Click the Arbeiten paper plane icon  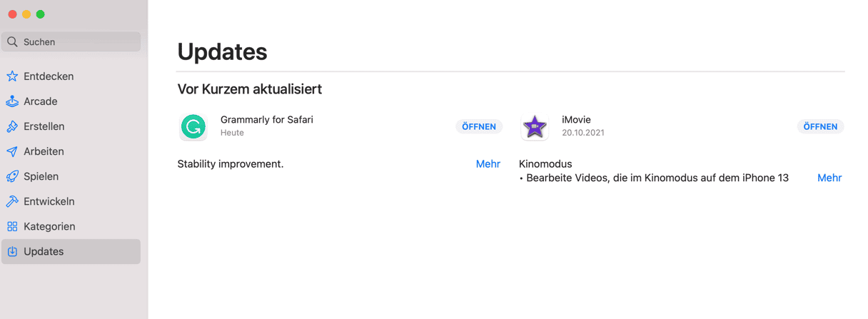click(12, 151)
